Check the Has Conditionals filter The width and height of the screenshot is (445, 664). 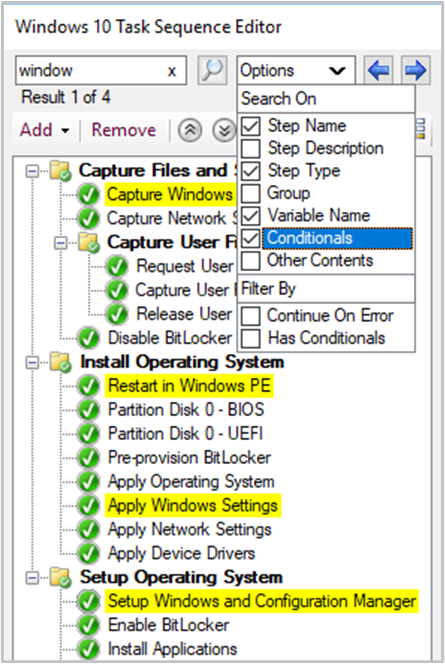click(251, 338)
